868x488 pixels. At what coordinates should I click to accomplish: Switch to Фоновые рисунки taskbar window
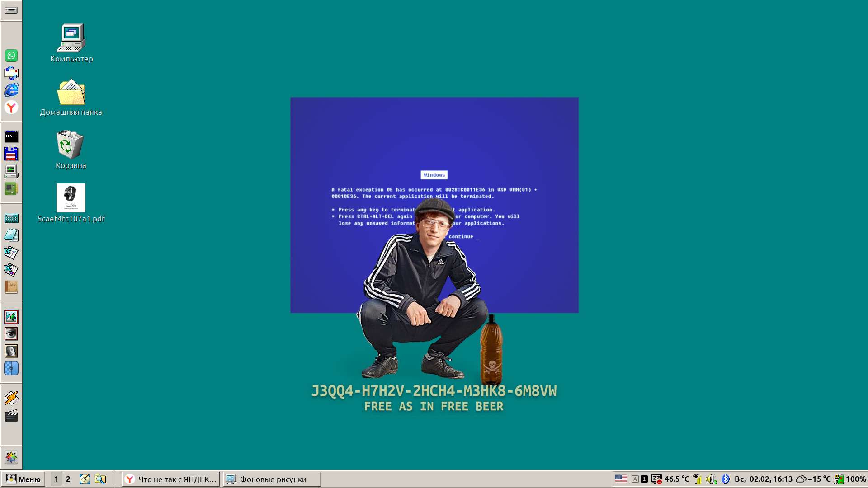point(272,479)
